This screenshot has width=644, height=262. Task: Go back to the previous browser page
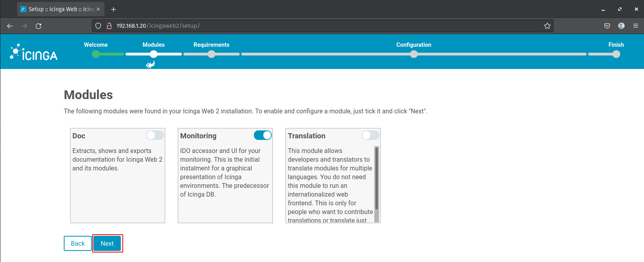point(10,26)
